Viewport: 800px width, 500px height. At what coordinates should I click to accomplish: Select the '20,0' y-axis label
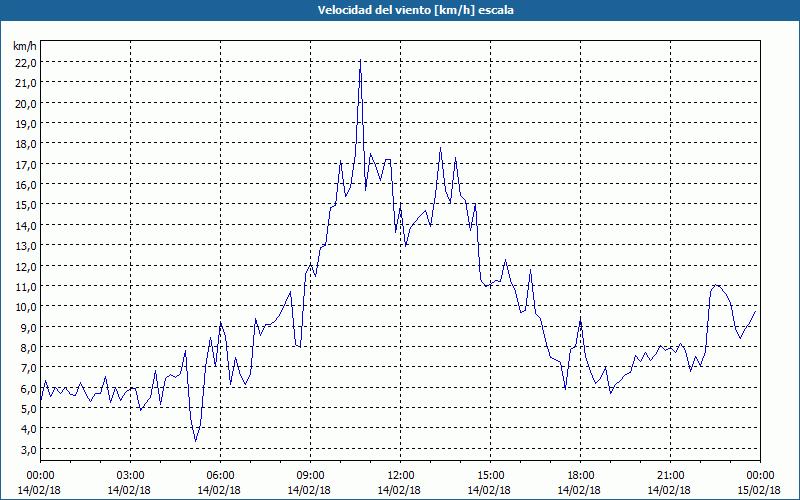(x=27, y=104)
